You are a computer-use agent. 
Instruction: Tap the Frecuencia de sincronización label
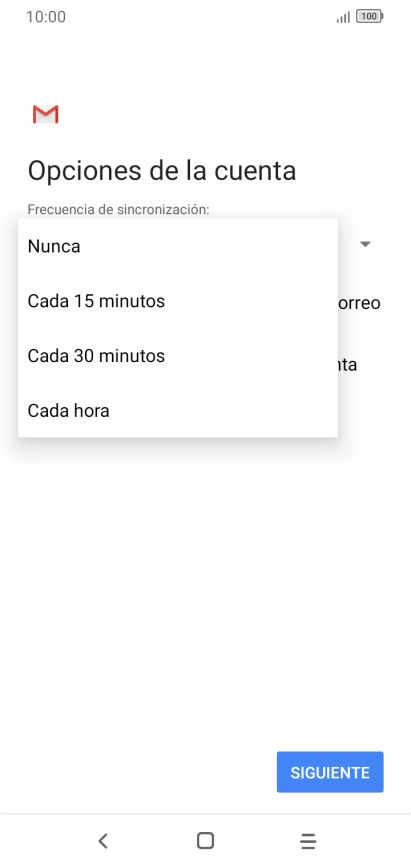click(x=119, y=210)
